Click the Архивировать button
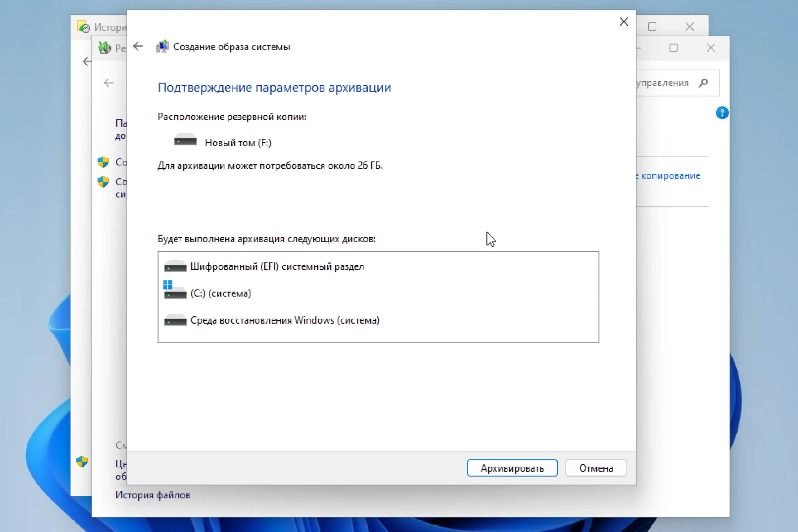Screen dimensions: 798x532 coord(512,468)
